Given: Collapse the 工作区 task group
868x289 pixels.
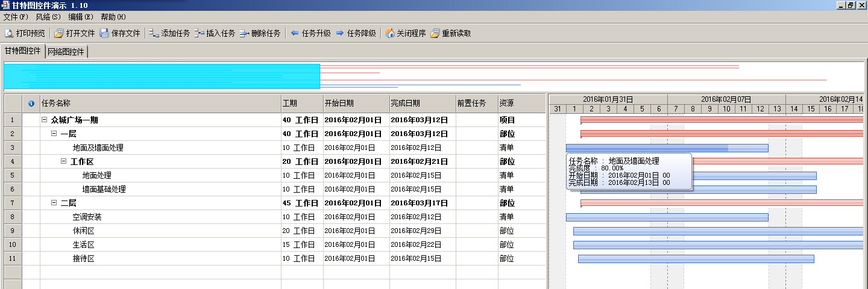Looking at the screenshot, I should (64, 161).
